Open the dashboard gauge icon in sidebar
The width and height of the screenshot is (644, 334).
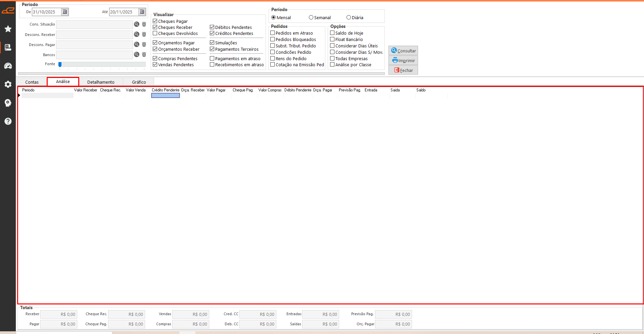pyautogui.click(x=8, y=66)
